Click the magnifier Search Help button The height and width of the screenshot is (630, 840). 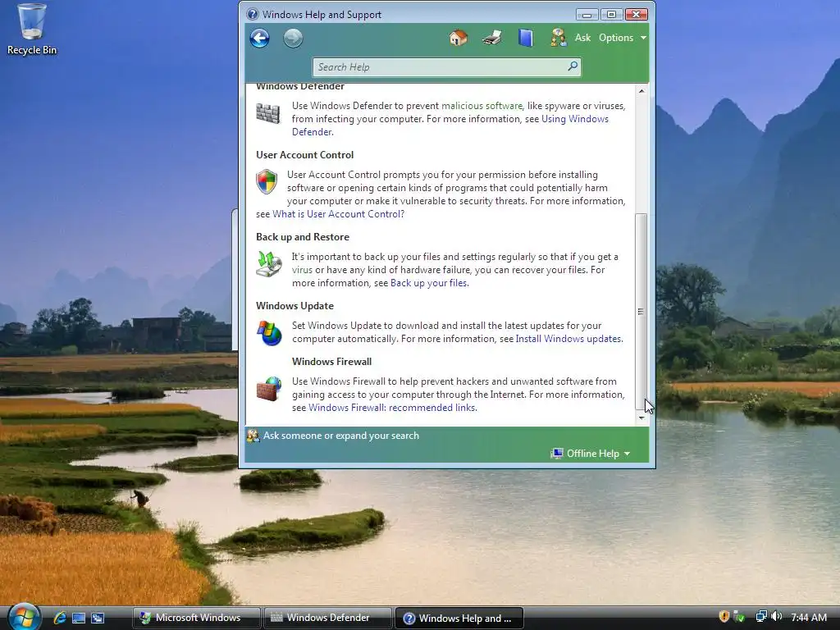tap(573, 66)
